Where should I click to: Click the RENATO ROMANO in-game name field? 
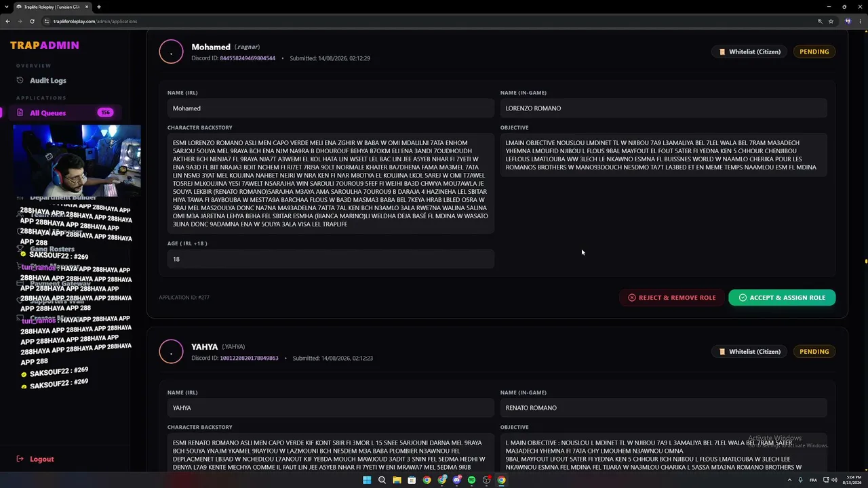click(x=664, y=408)
